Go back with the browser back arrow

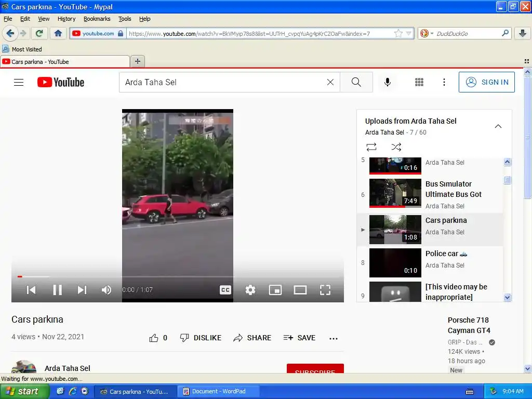(x=10, y=33)
